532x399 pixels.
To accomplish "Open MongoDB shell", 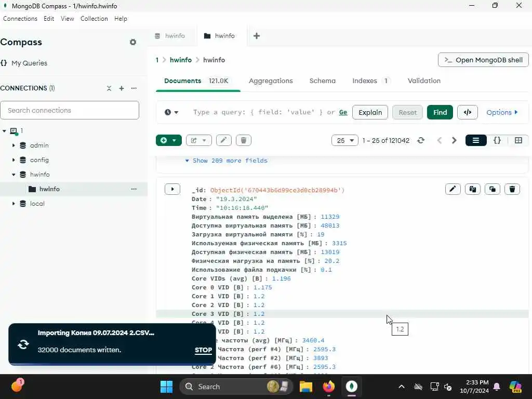I will tap(483, 60).
